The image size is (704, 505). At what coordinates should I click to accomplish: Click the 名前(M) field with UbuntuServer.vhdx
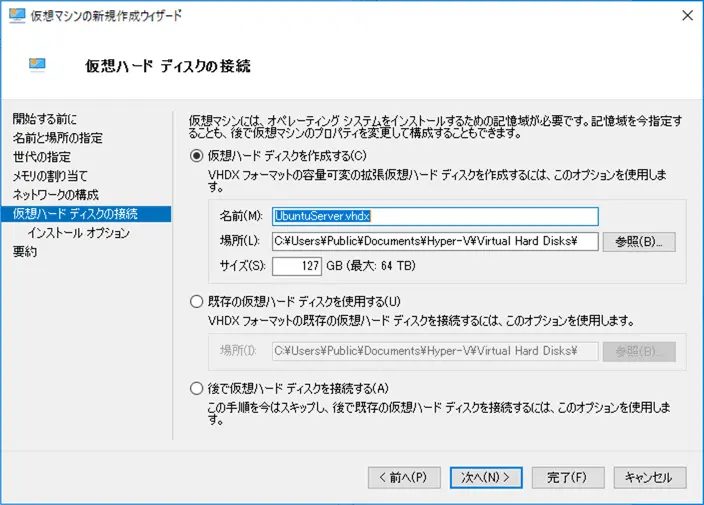[435, 216]
